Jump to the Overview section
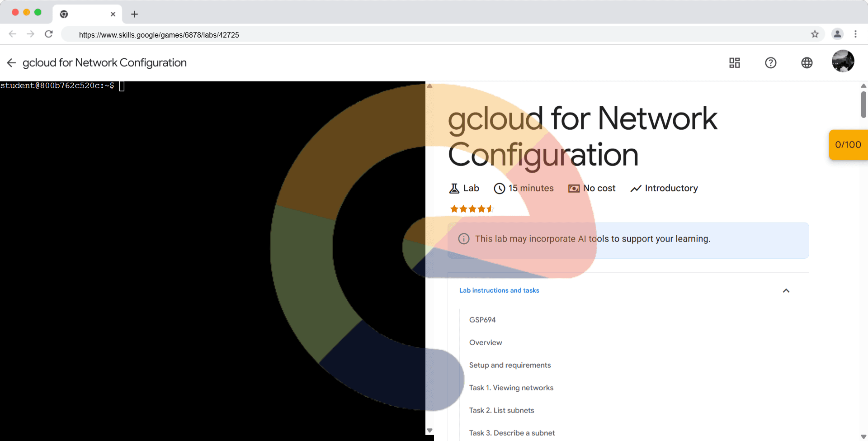 point(486,342)
